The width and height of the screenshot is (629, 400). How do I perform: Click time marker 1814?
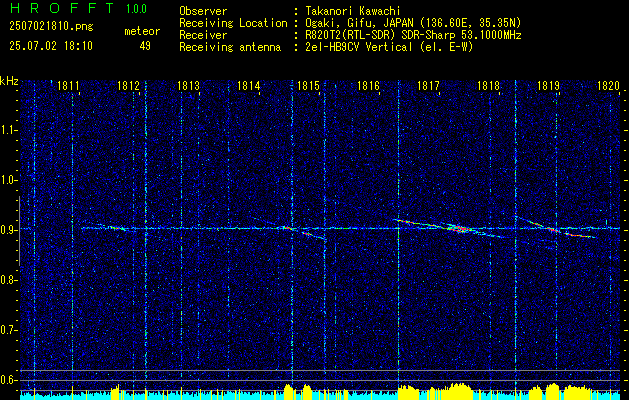point(248,86)
